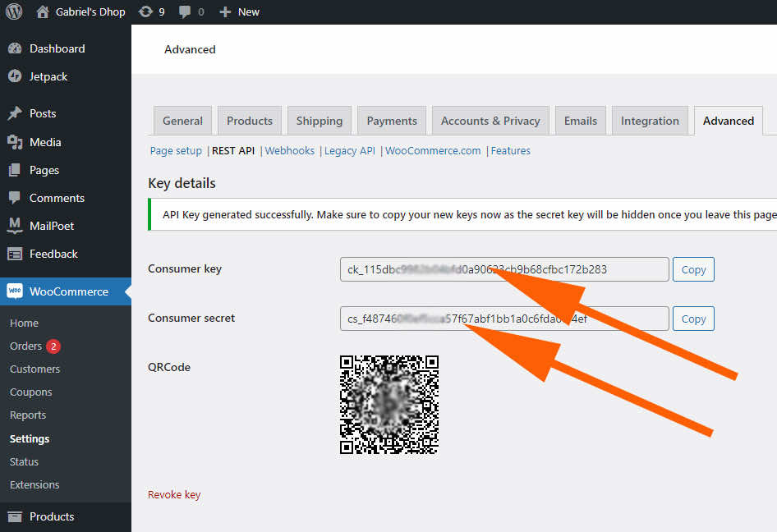Open the updates icon showing 9
The height and width of the screenshot is (532, 777).
pyautogui.click(x=145, y=11)
